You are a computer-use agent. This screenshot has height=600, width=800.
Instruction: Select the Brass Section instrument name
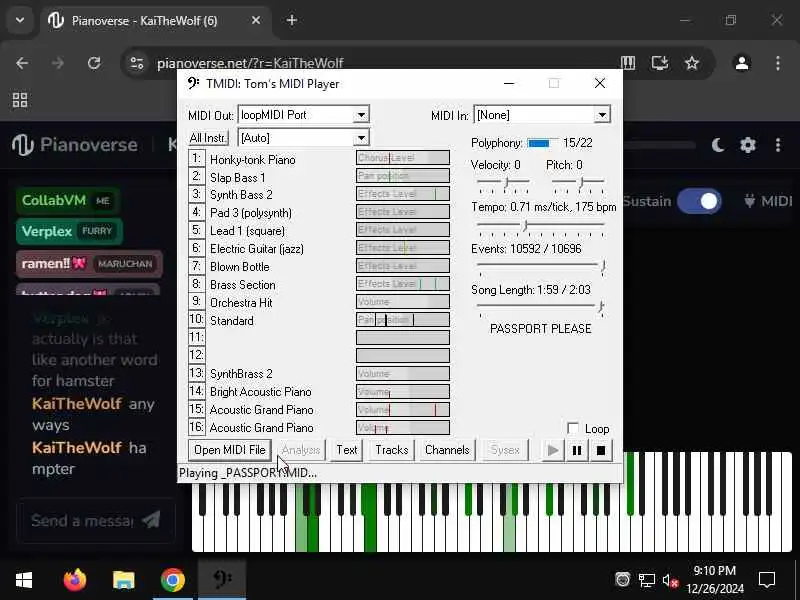[x=242, y=285]
